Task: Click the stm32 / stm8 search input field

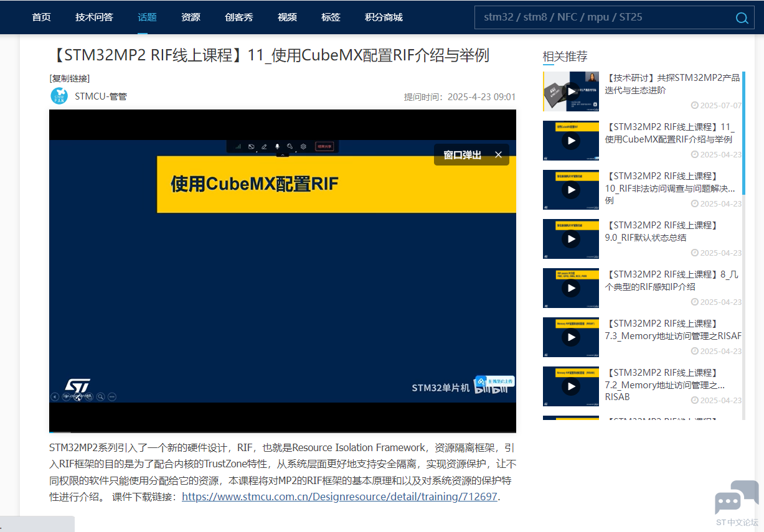Action: click(x=598, y=17)
